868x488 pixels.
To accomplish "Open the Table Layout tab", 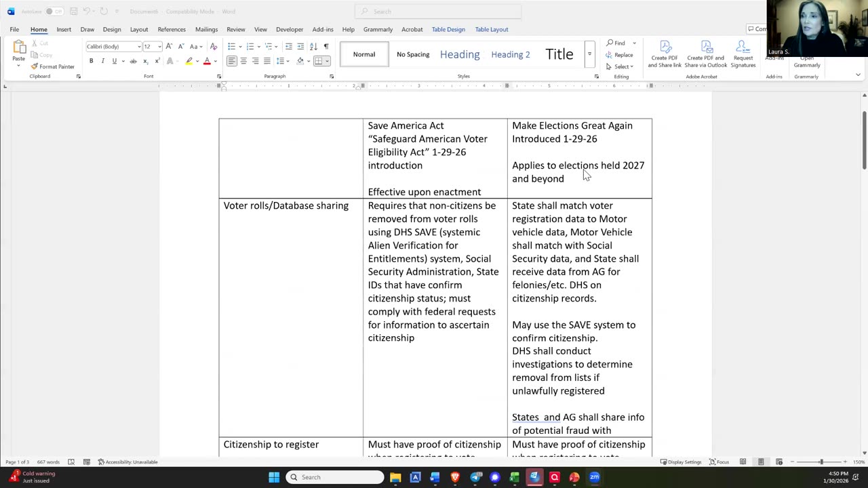I will click(x=492, y=29).
